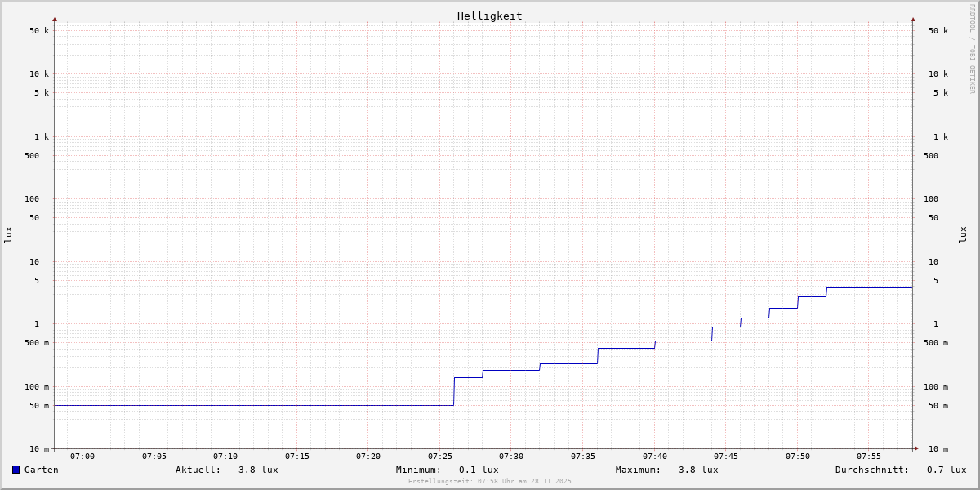
Task: Click the right vertical lux axis label
Action: coord(964,234)
